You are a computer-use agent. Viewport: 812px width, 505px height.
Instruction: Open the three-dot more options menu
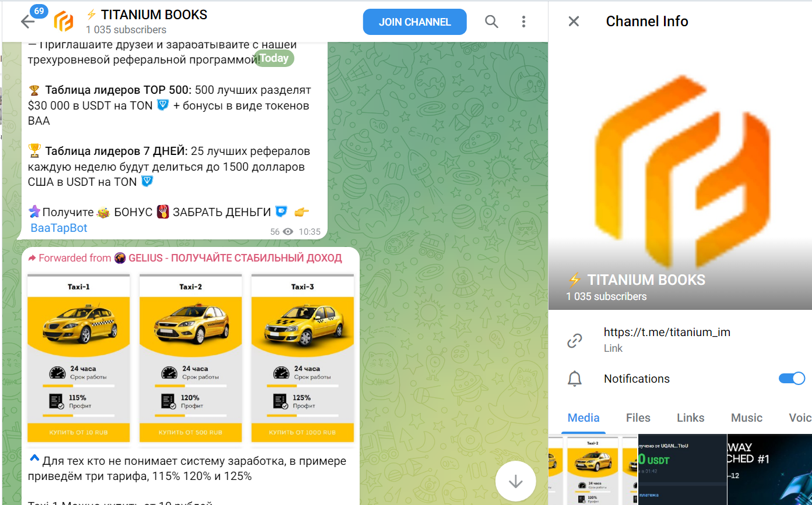pyautogui.click(x=523, y=22)
